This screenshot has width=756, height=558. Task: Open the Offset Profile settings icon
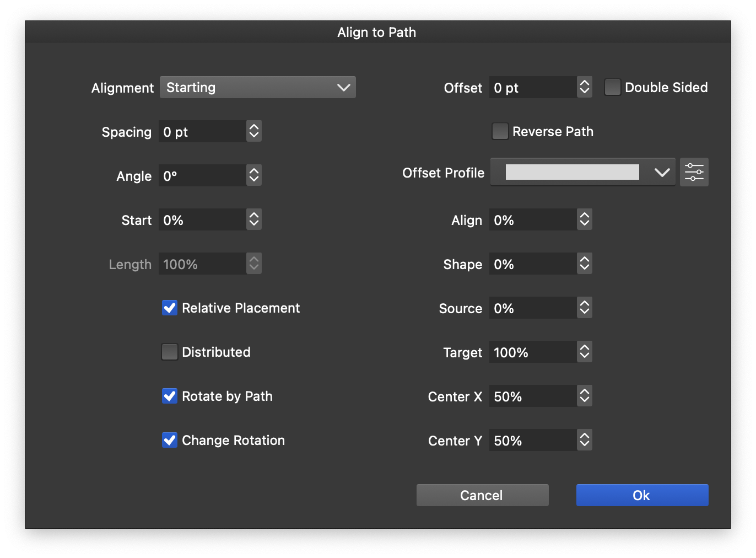pos(694,173)
